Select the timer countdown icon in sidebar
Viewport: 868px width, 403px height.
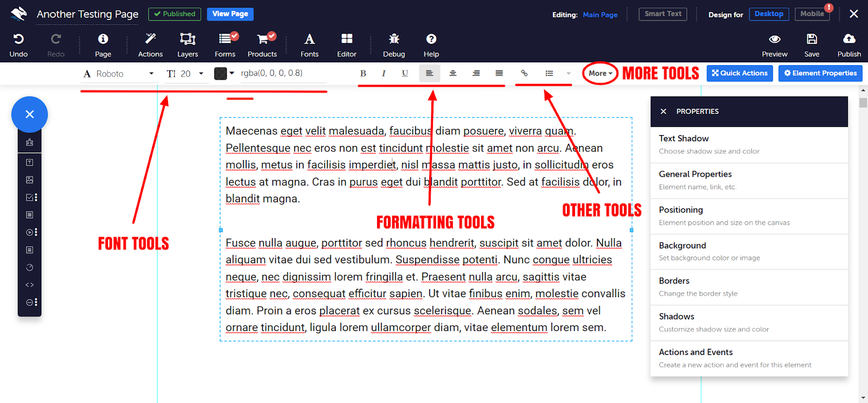(30, 267)
